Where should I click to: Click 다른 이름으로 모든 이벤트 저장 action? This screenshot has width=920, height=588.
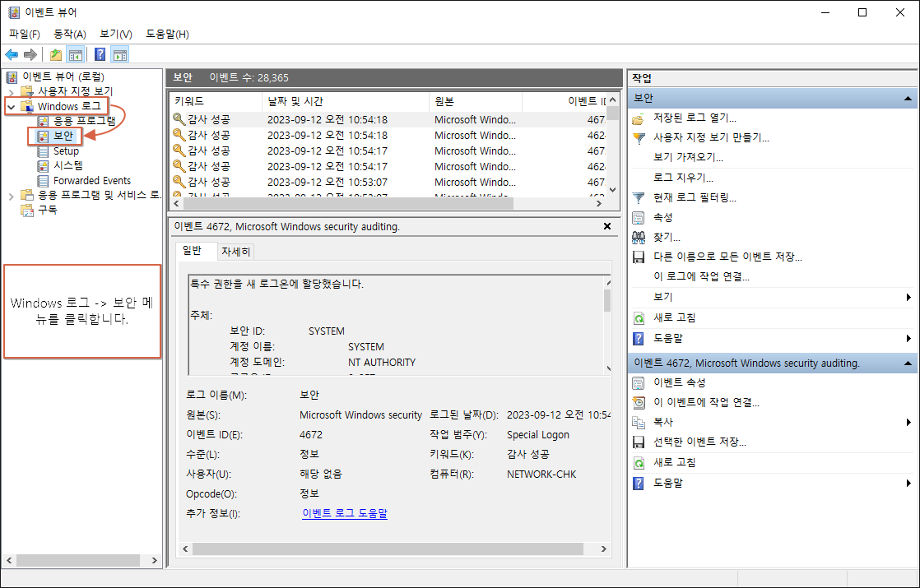point(727,257)
